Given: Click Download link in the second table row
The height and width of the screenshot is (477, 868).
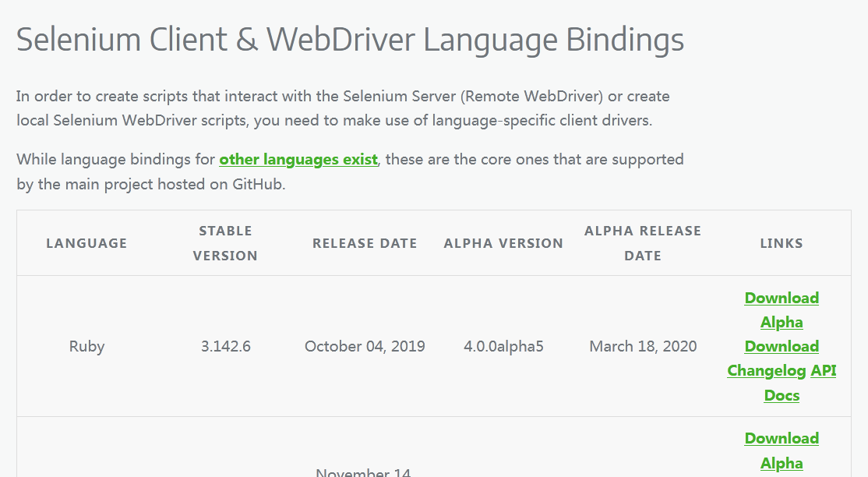Looking at the screenshot, I should pyautogui.click(x=781, y=438).
